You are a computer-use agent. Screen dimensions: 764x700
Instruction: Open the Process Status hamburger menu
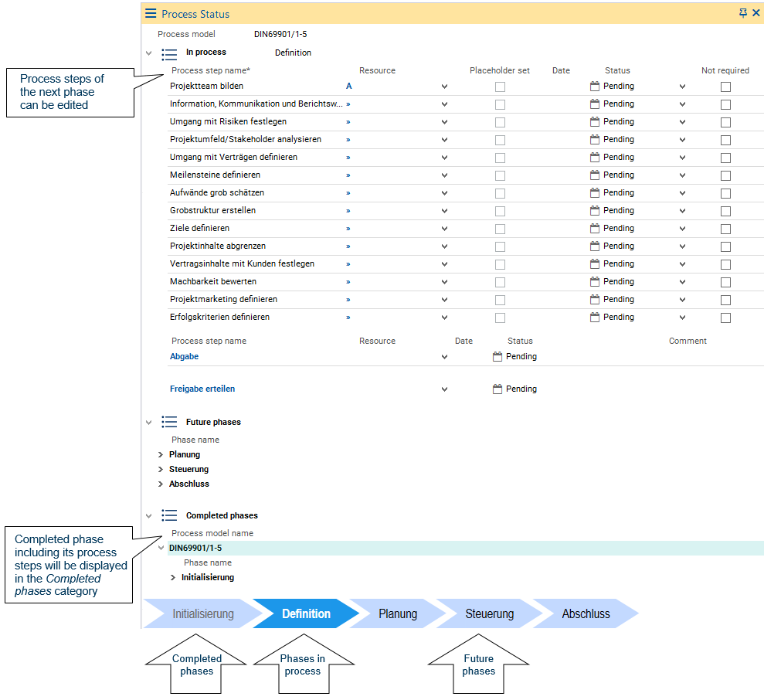pyautogui.click(x=151, y=13)
